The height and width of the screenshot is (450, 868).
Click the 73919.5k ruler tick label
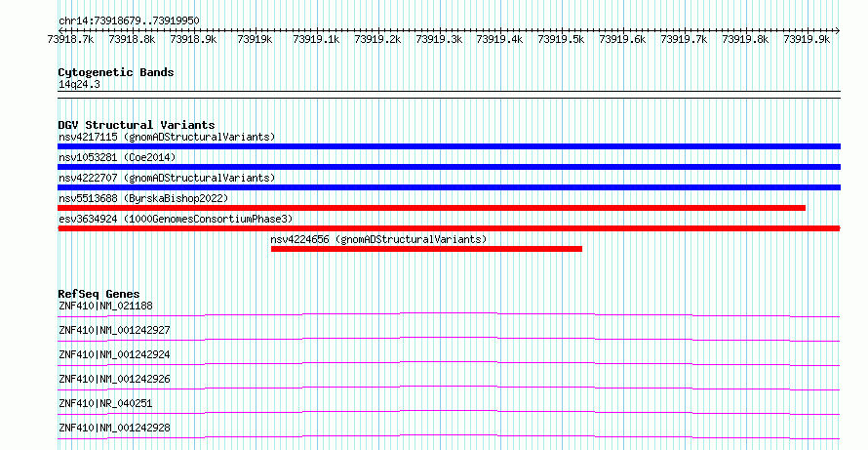tap(562, 39)
